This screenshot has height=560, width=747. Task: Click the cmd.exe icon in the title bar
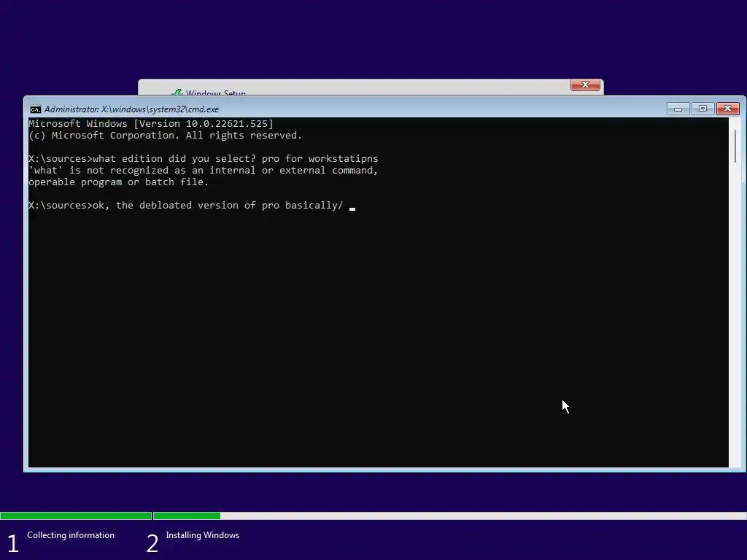click(35, 109)
